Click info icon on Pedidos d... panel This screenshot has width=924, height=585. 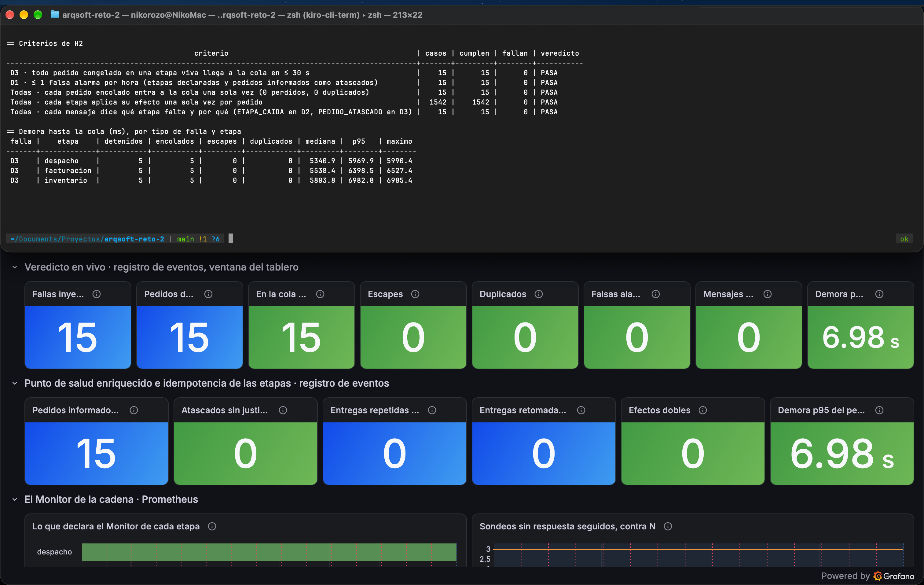tap(208, 294)
